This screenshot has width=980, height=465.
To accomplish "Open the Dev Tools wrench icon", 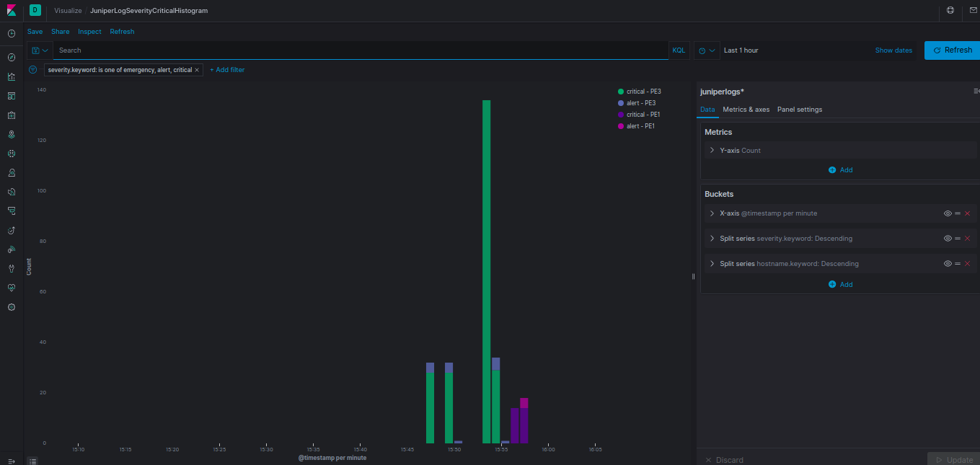I will point(12,269).
